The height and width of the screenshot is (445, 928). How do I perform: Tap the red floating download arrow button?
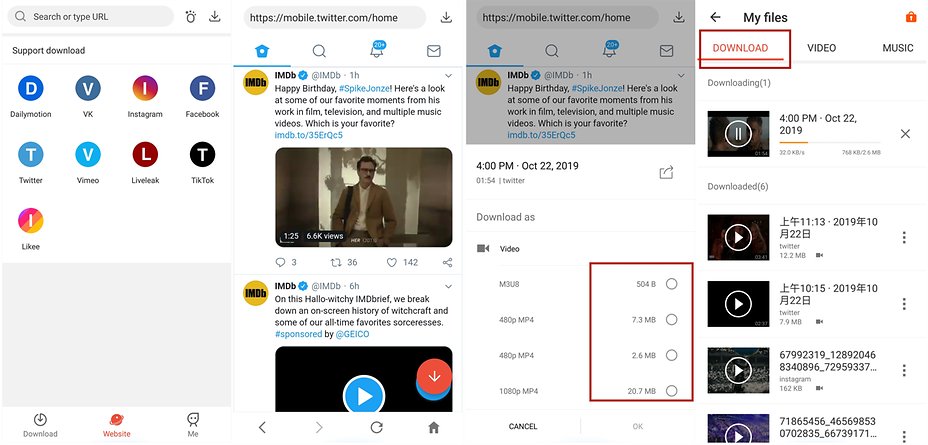434,377
